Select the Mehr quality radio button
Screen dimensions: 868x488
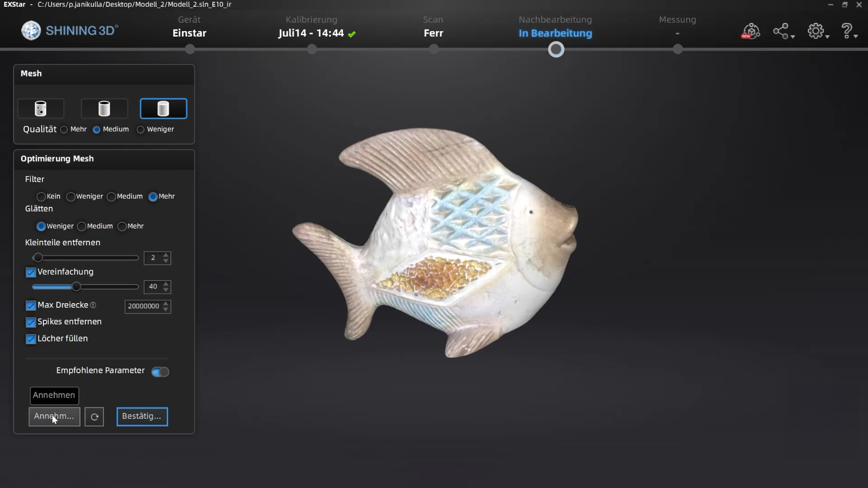[x=64, y=129]
